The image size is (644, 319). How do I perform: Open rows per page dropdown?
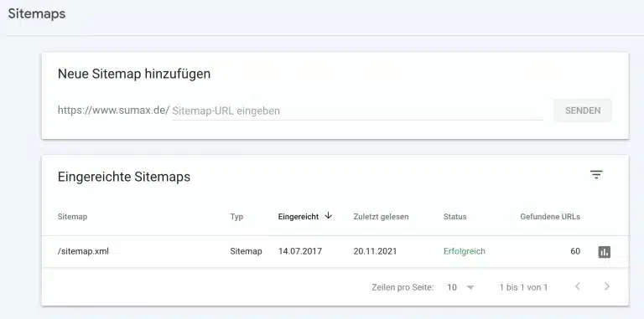click(x=461, y=287)
